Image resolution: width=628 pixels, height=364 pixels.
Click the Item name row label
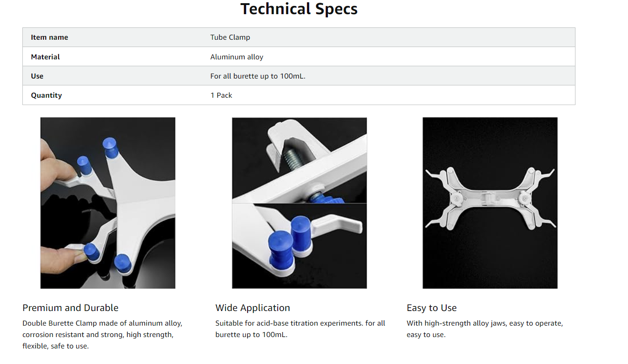coord(49,37)
